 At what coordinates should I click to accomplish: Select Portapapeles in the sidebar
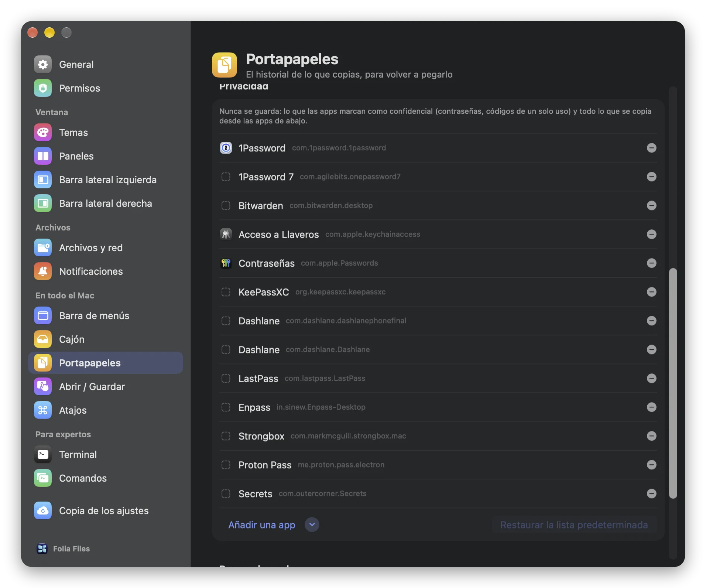pos(106,363)
